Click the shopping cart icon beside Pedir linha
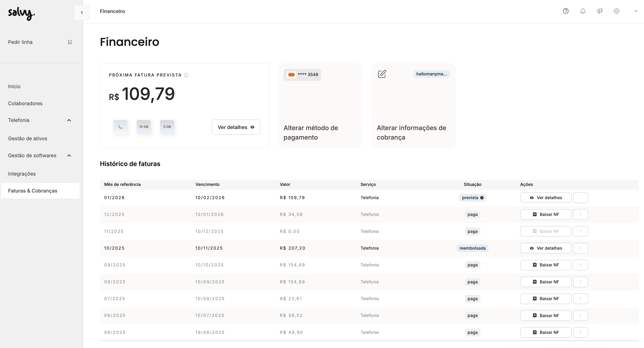644x348 pixels. 70,42
